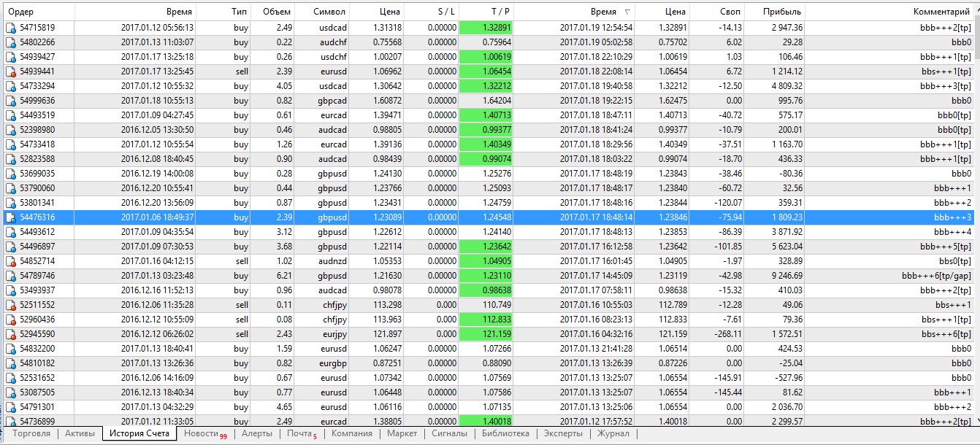Click the order icon for 53493937

tap(10, 290)
